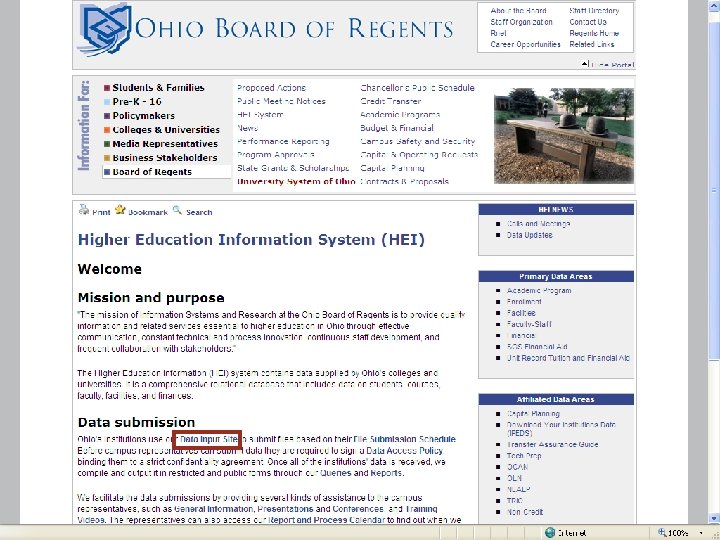The image size is (720, 540).
Task: Select Policymakers in the Information For menu
Action: pos(144,116)
